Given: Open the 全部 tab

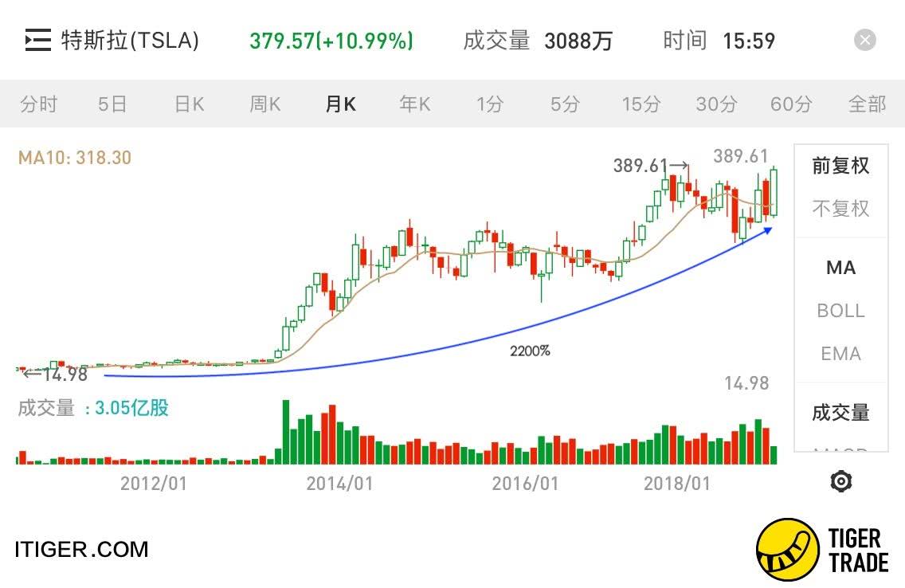Looking at the screenshot, I should point(867,104).
